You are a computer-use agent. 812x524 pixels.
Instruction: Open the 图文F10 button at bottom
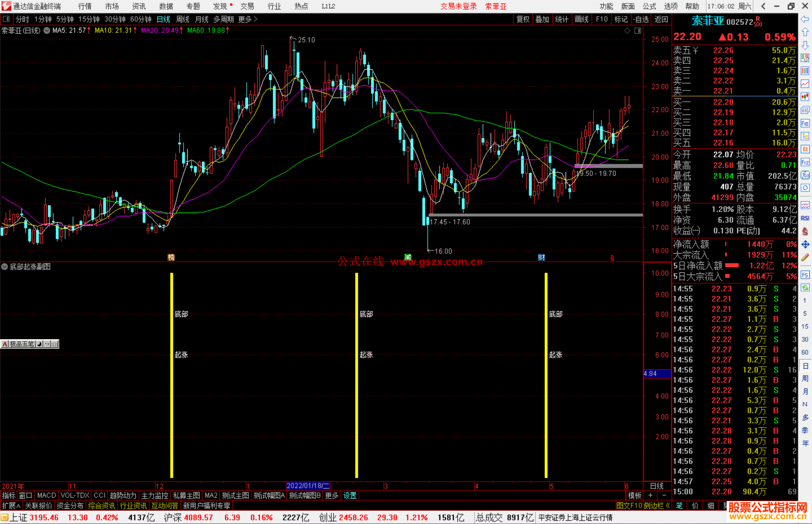pyautogui.click(x=629, y=506)
